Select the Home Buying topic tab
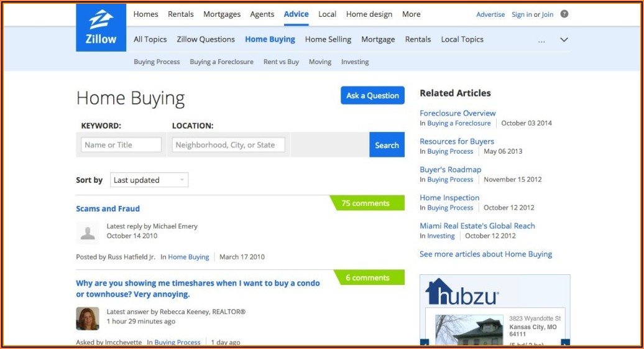The height and width of the screenshot is (349, 644). 270,39
